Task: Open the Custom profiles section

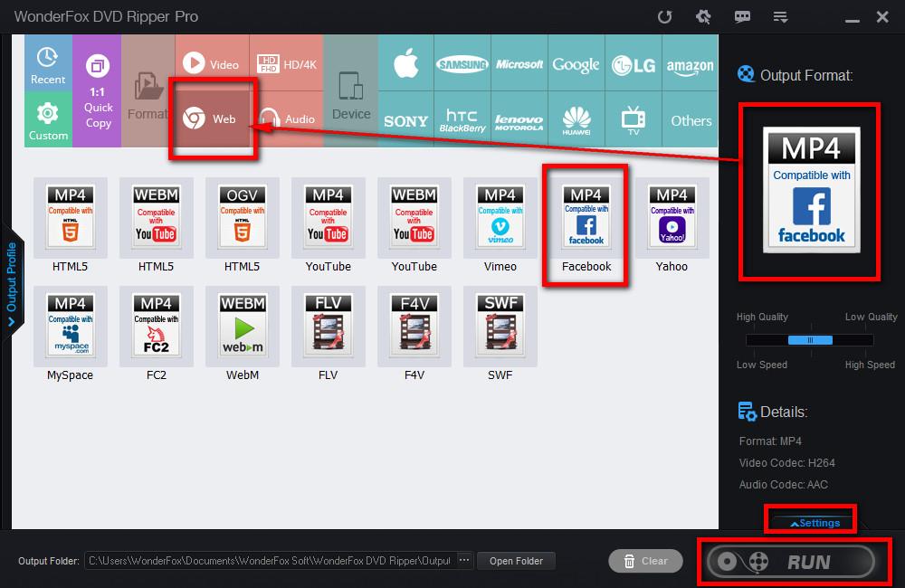Action: click(x=48, y=119)
